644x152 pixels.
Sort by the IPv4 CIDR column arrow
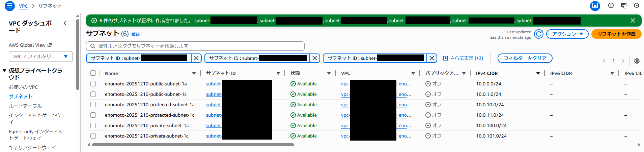(x=538, y=73)
